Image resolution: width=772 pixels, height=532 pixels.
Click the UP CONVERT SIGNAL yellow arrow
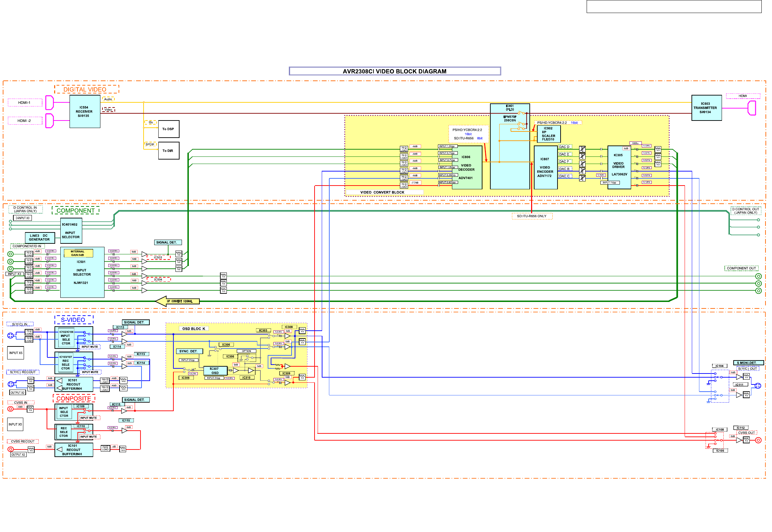point(177,301)
